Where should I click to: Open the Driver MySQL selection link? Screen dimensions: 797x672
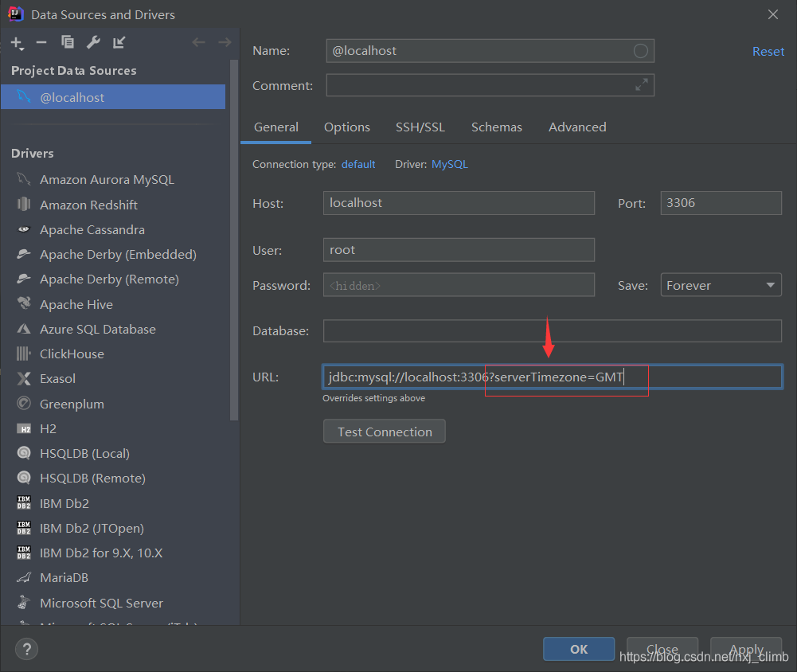[x=449, y=164]
